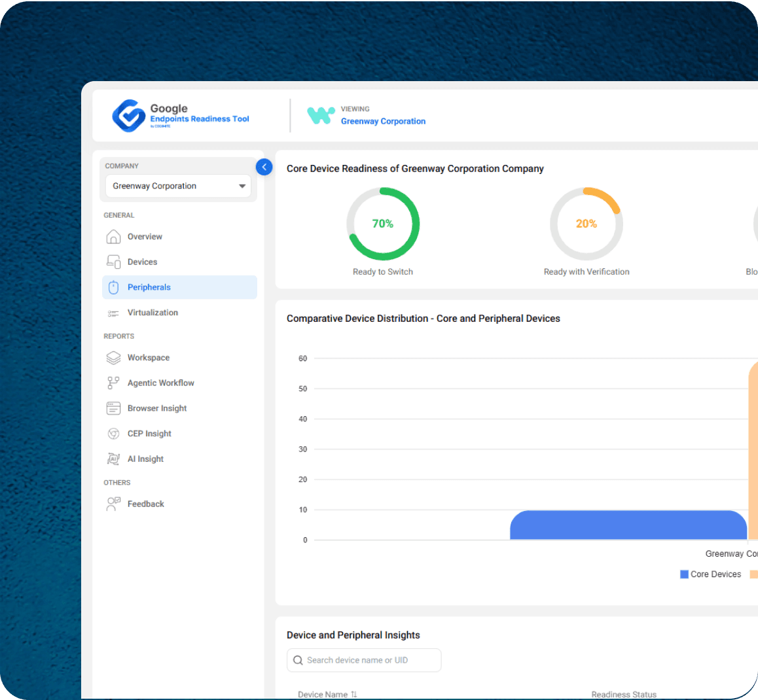Image resolution: width=758 pixels, height=700 pixels.
Task: Click the search magnifier icon
Action: coord(298,660)
